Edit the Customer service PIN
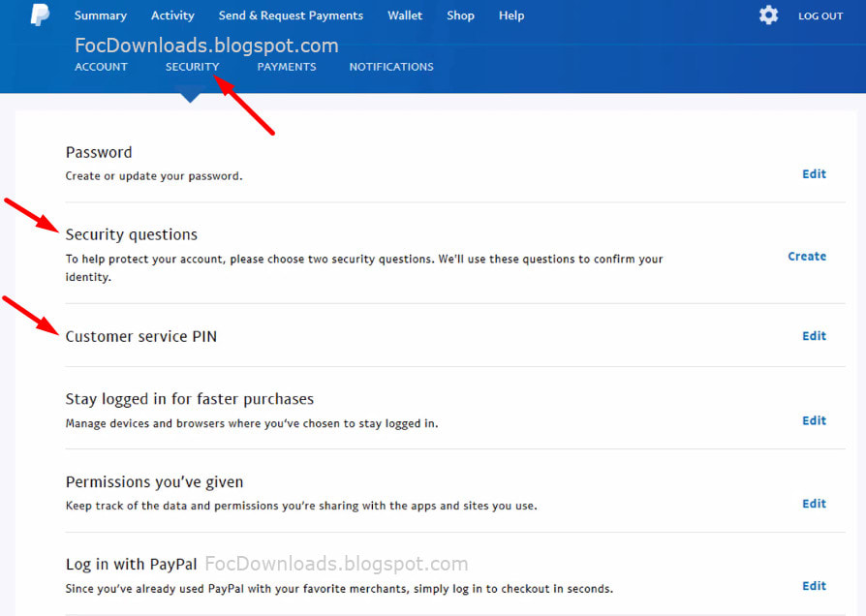The image size is (866, 616). click(814, 336)
